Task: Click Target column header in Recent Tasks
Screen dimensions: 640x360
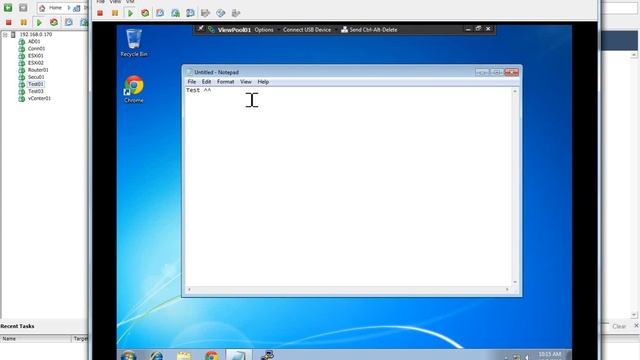Action: click(x=80, y=339)
